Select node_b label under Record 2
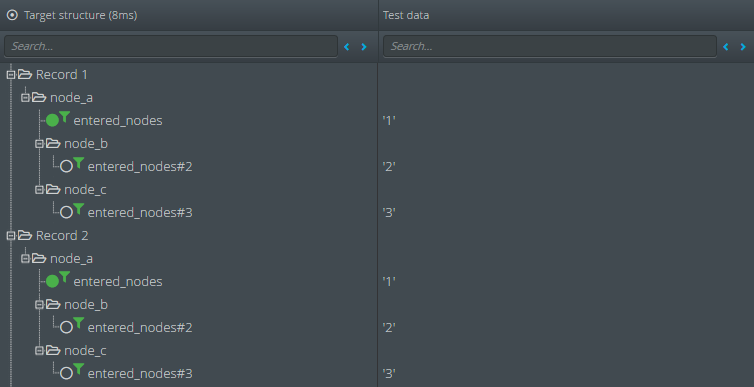754x387 pixels. coord(86,305)
